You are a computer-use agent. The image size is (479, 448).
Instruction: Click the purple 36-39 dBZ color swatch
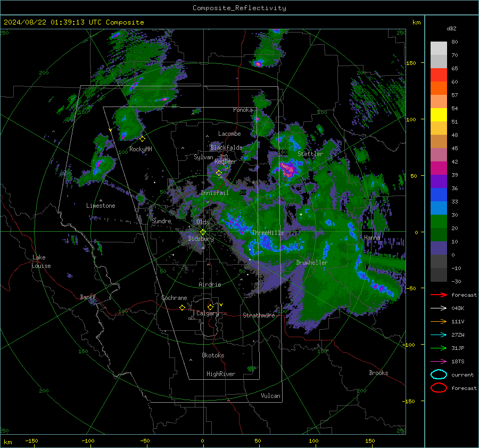[x=439, y=181]
